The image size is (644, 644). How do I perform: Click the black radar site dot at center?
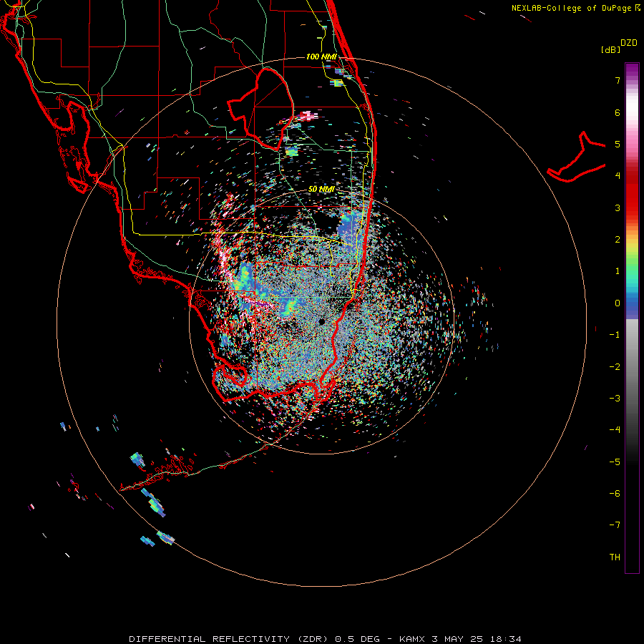click(x=321, y=321)
